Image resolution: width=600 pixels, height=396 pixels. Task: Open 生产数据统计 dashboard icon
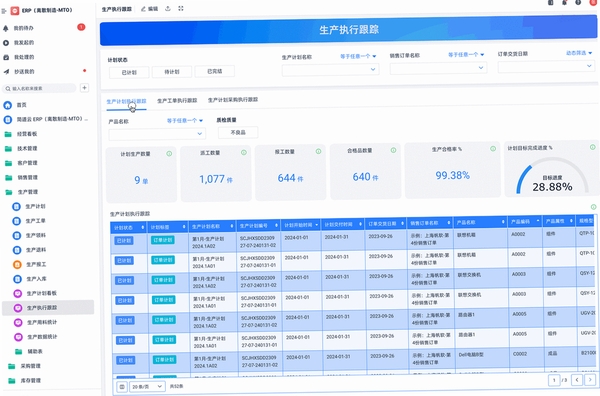click(x=18, y=337)
